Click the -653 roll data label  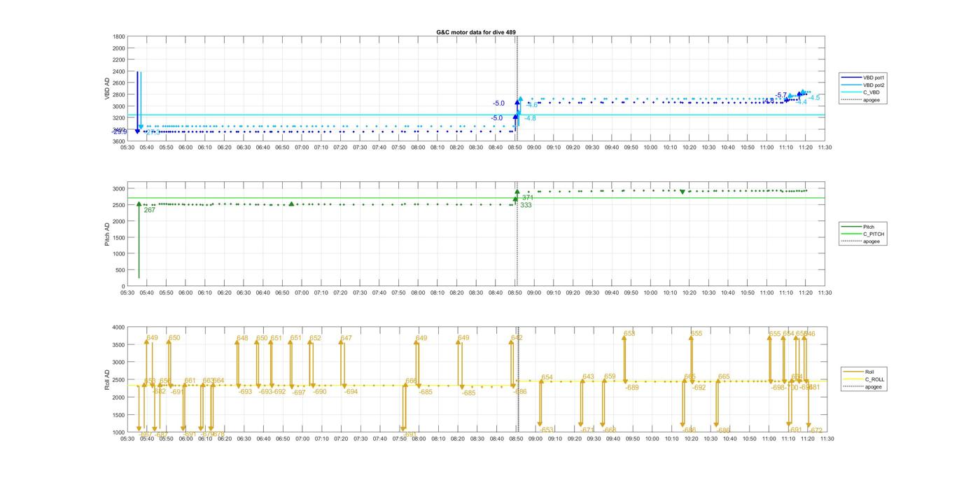(547, 430)
